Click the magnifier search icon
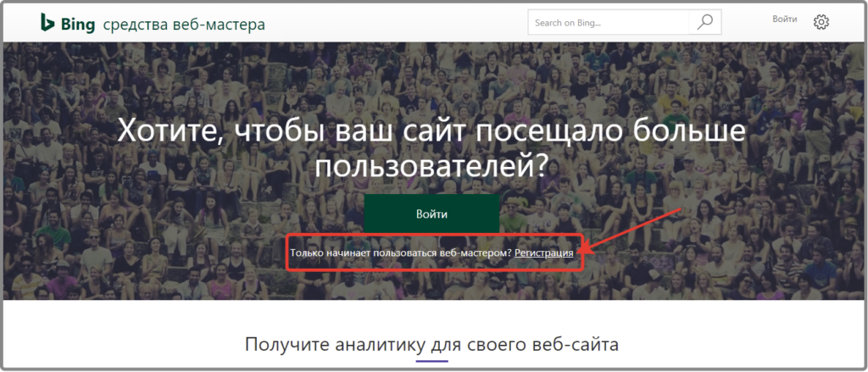The image size is (868, 372). click(x=704, y=23)
